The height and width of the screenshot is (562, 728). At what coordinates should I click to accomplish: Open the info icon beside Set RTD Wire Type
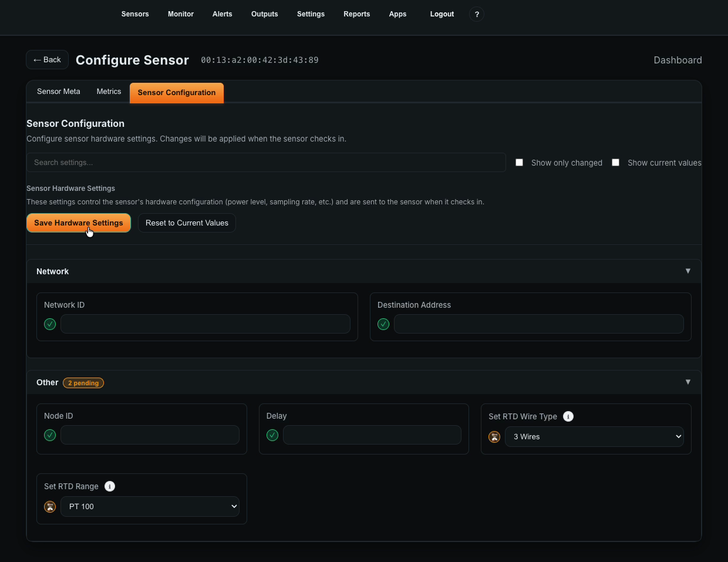[x=568, y=416]
